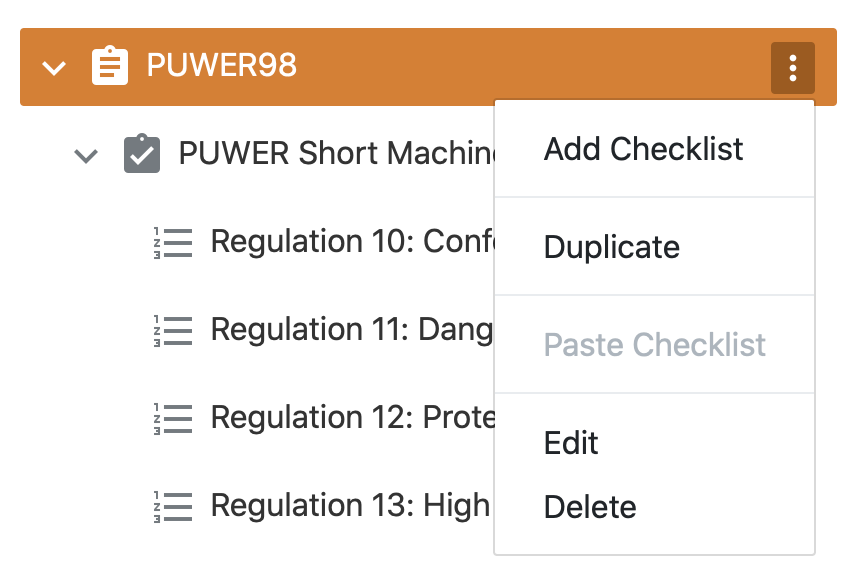This screenshot has height=576, width=852.
Task: Choose Add Checklist from the menu
Action: point(644,150)
